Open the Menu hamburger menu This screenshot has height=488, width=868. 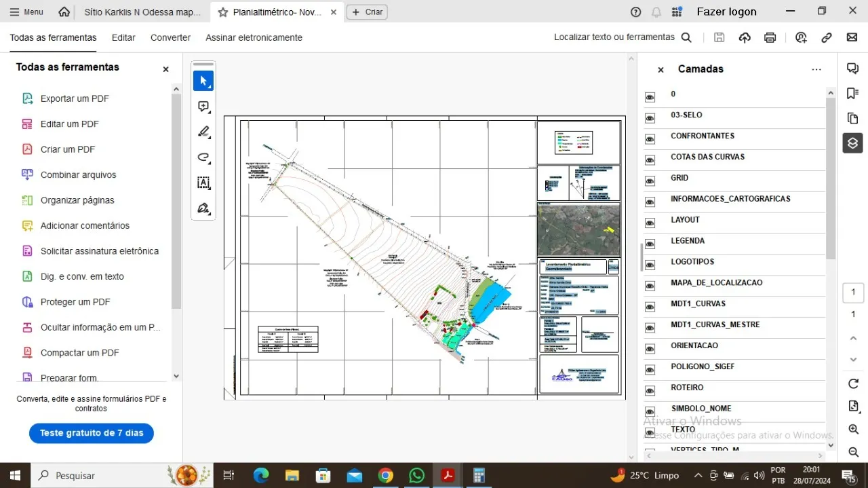coord(26,12)
